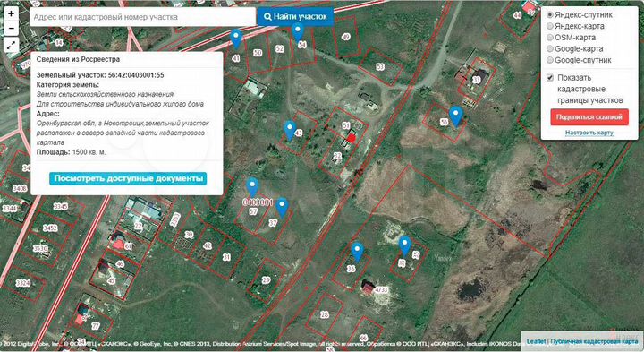
Task: Click parcel label 28 on map
Action: pyautogui.click(x=325, y=314)
